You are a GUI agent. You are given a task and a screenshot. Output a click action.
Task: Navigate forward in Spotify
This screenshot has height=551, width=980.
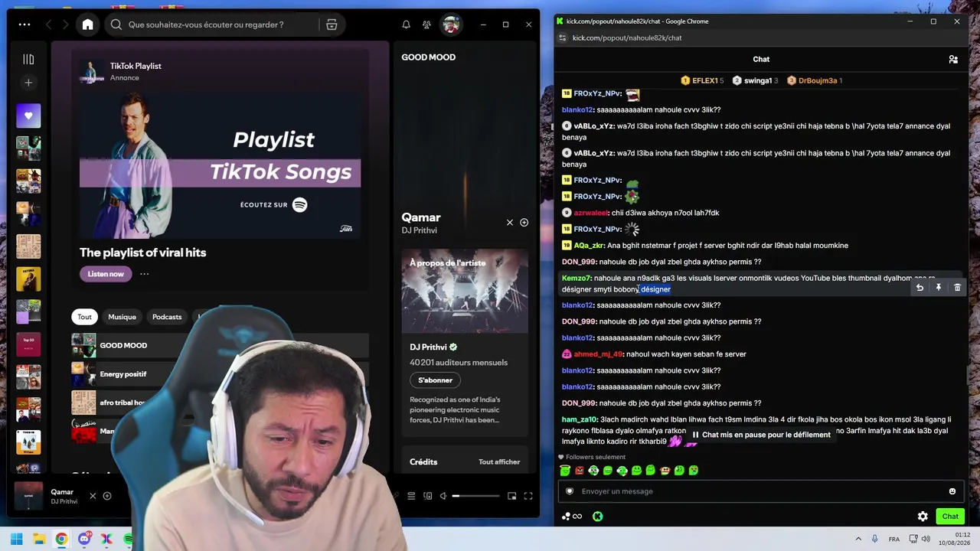66,24
